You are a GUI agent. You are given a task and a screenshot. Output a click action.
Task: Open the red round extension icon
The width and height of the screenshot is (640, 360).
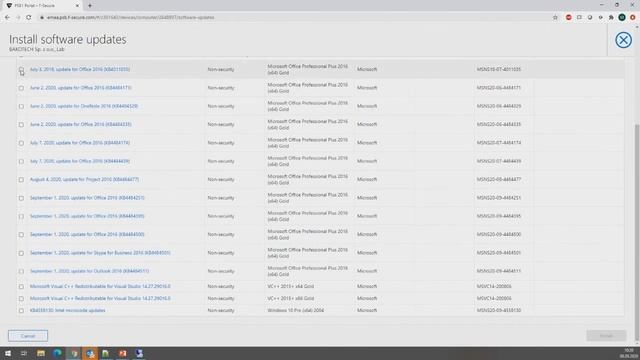click(x=569, y=18)
